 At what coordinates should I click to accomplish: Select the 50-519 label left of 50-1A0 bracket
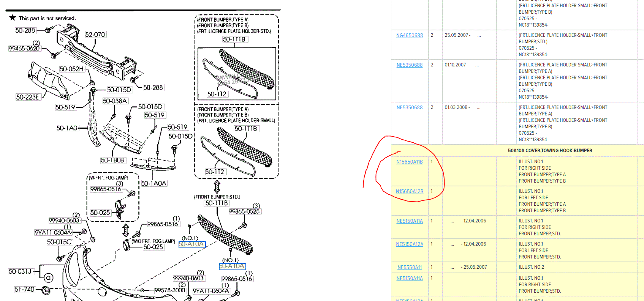[x=65, y=107]
